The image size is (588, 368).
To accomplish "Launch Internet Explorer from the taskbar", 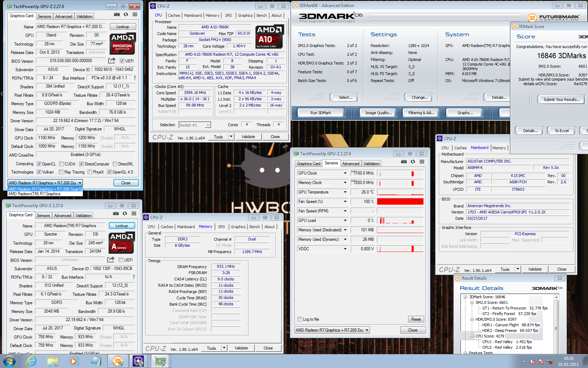I will (31, 361).
